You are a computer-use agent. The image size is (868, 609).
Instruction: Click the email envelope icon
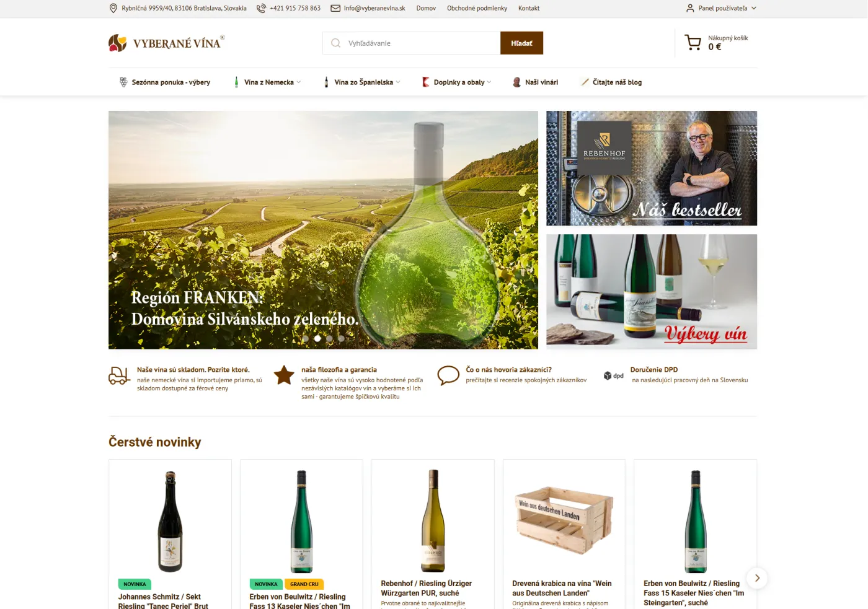[x=335, y=8]
